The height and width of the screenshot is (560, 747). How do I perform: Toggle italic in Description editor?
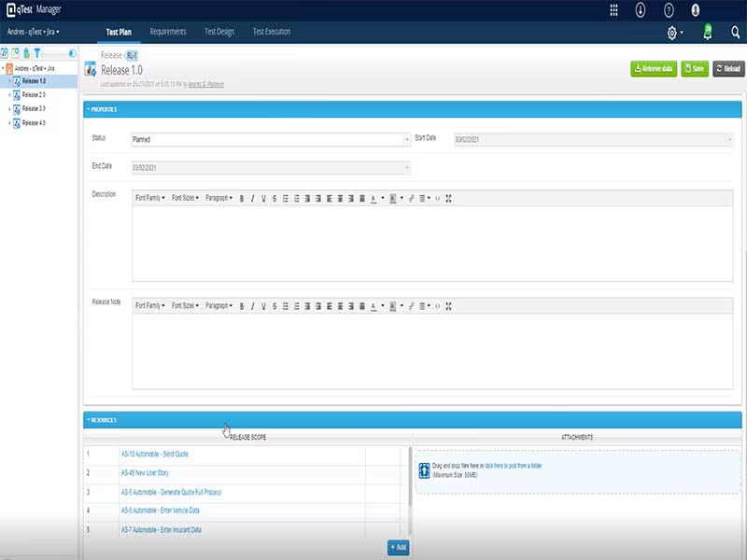pos(252,199)
